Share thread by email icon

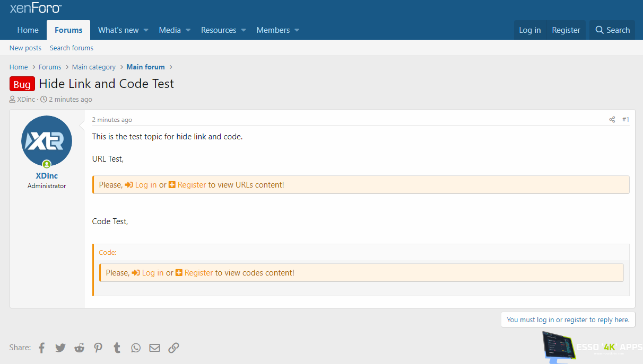(x=154, y=348)
